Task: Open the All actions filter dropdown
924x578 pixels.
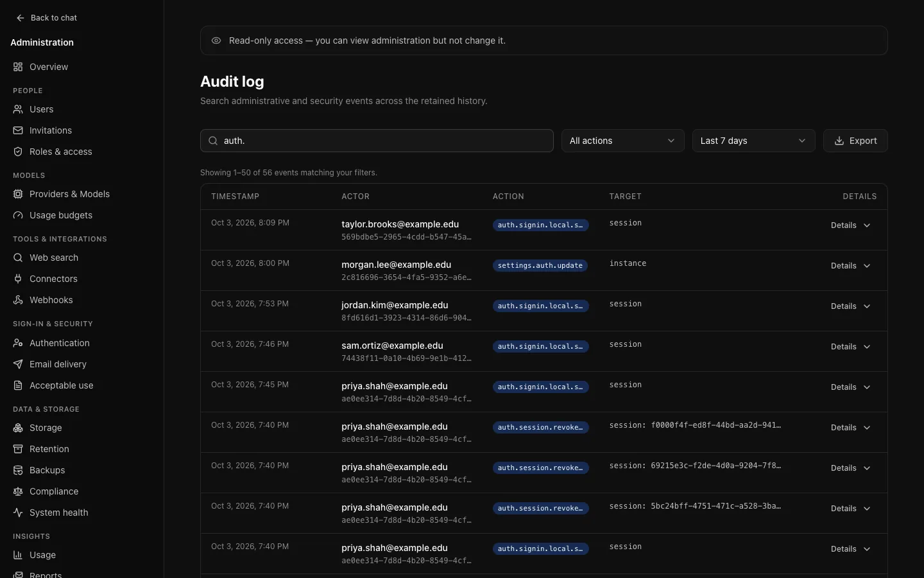Action: click(x=622, y=141)
